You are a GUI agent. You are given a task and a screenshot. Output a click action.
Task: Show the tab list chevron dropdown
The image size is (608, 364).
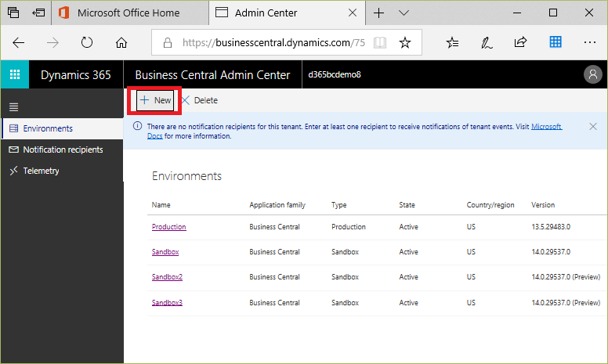tap(404, 13)
